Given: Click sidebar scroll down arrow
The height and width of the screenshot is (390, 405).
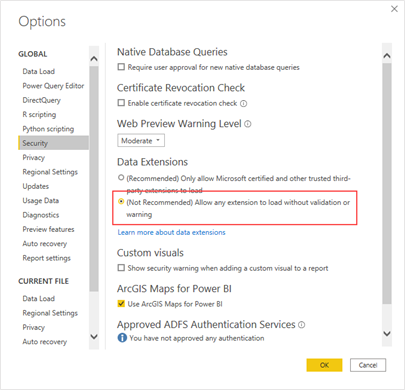Looking at the screenshot, I should [94, 337].
